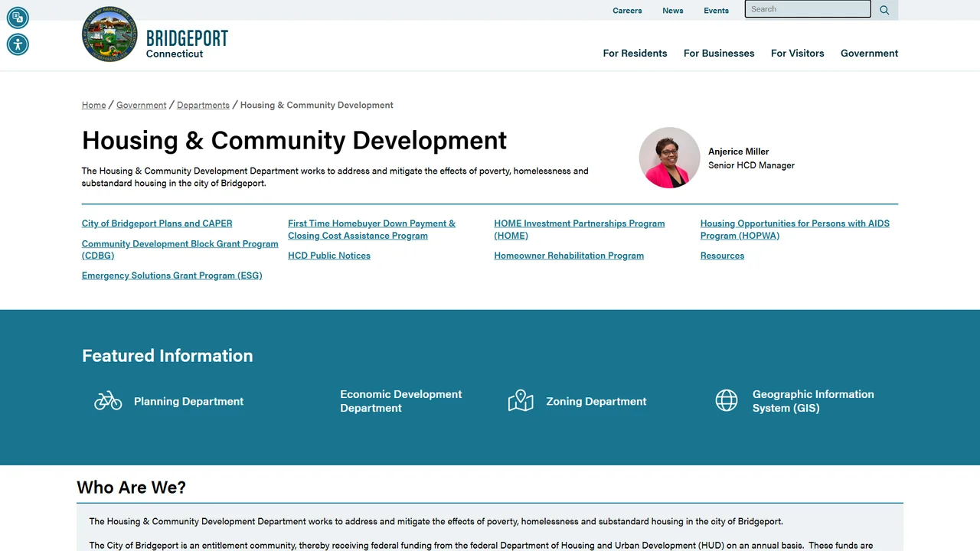Focus the Search input field
This screenshot has width=980, height=551.
808,9
